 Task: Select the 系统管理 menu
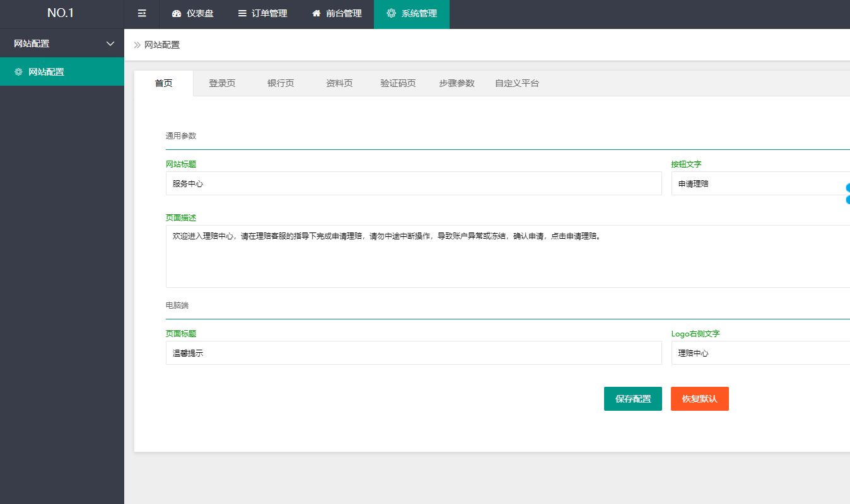tap(412, 14)
